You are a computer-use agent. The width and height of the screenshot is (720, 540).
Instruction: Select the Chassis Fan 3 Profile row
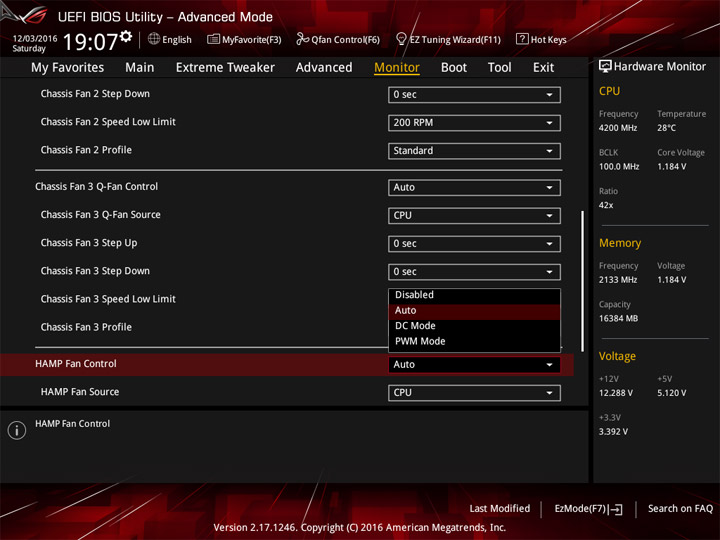pos(86,327)
